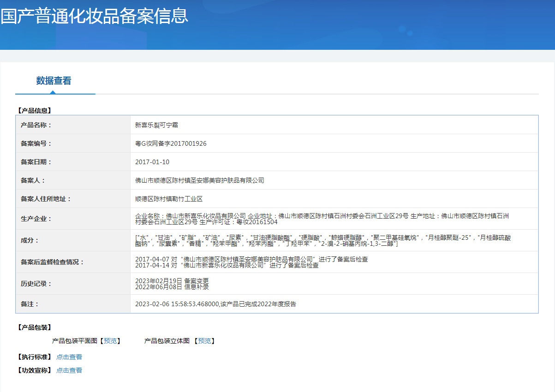Click the 生产企业 label cell

click(73, 219)
